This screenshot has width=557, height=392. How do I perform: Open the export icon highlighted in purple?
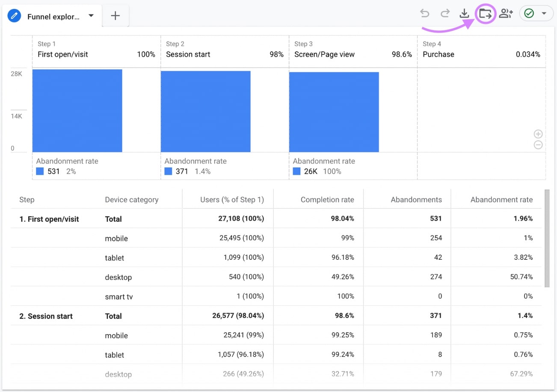click(485, 13)
